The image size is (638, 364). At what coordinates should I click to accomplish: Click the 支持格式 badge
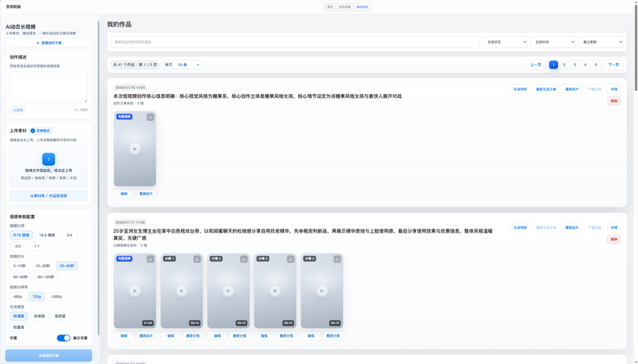pos(41,131)
